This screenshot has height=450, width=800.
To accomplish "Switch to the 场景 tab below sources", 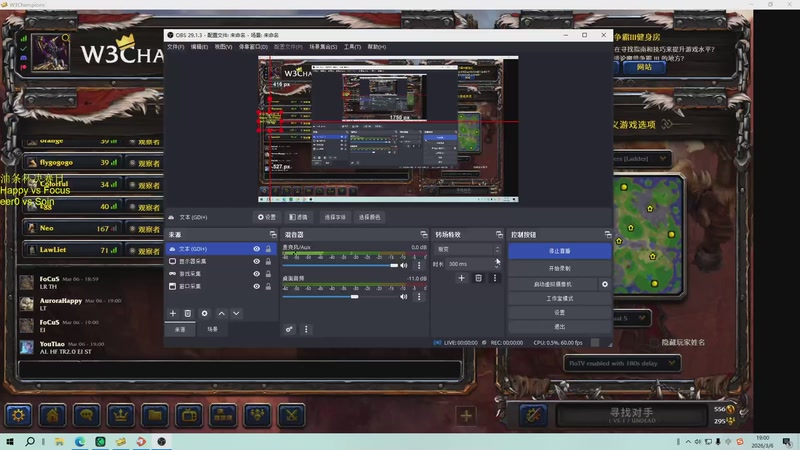I will pos(212,330).
